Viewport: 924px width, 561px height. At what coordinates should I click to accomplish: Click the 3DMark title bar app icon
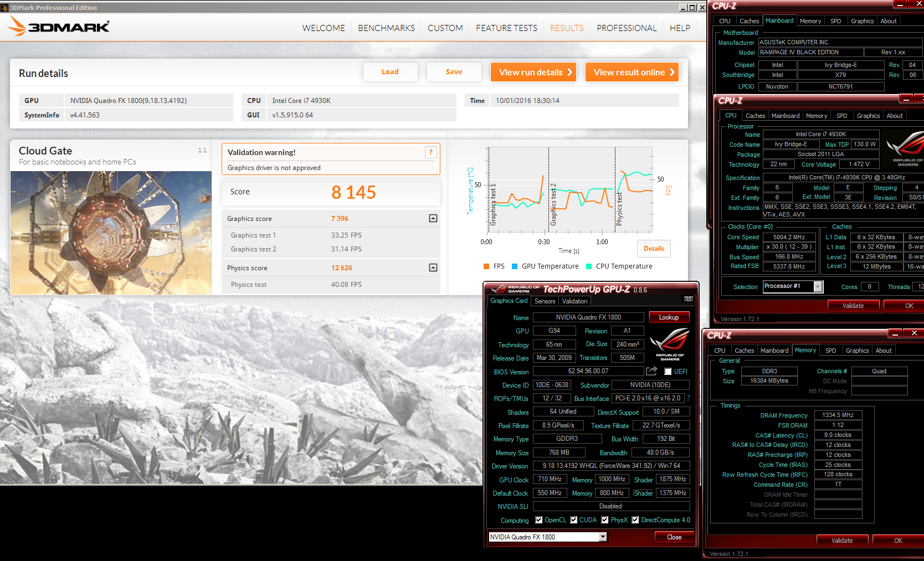pyautogui.click(x=4, y=8)
